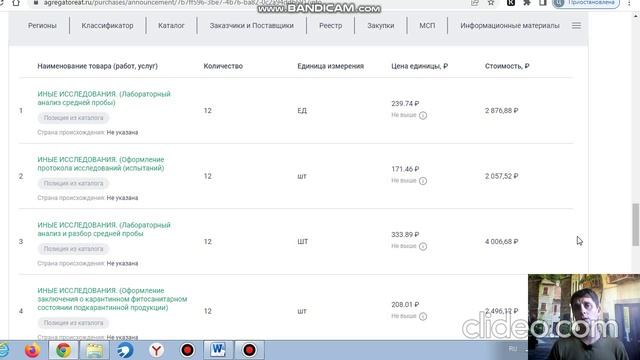Open Firefox from the taskbar

(x=32, y=350)
